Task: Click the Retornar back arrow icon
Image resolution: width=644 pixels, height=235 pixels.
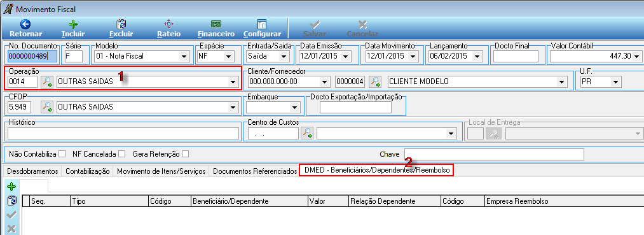Action: point(25,24)
